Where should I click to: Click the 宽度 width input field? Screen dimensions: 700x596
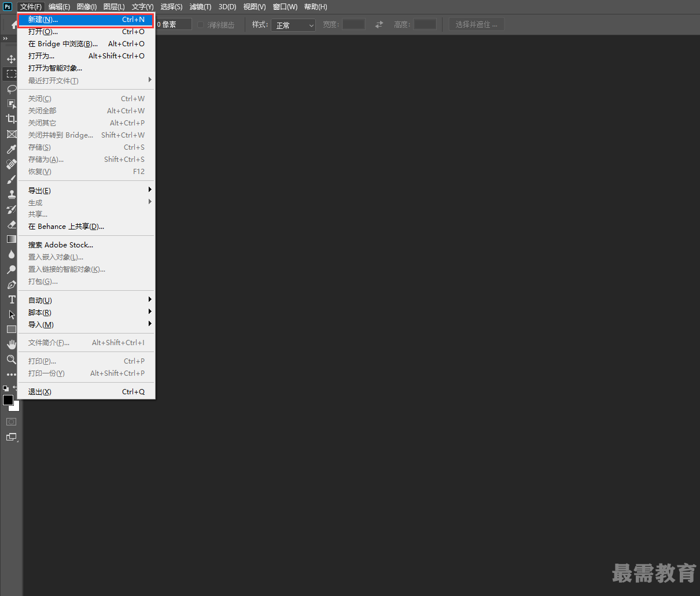point(353,24)
